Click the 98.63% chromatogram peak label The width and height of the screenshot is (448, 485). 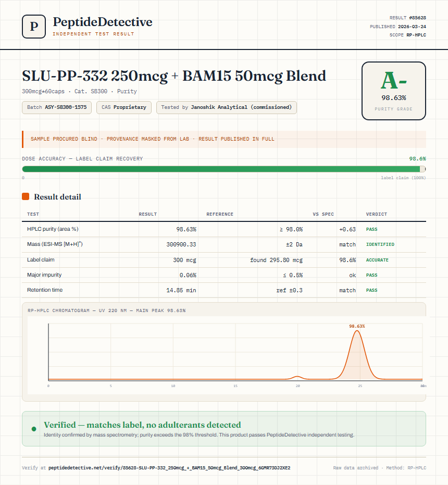point(357,326)
